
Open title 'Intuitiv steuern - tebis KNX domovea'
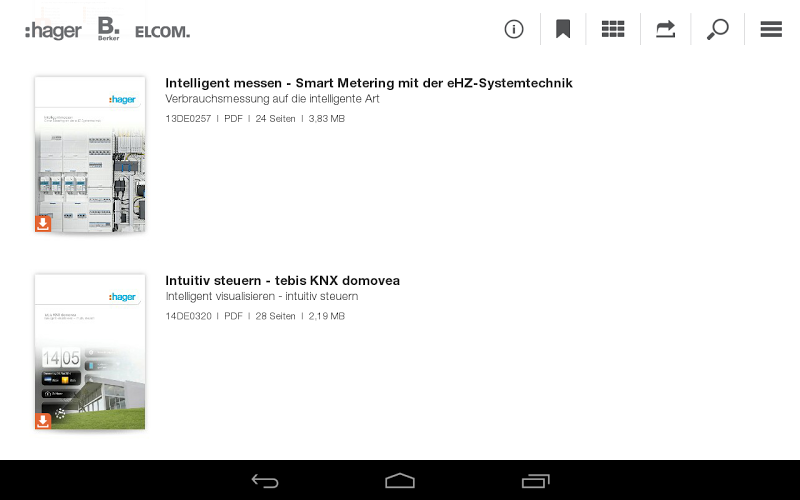282,280
